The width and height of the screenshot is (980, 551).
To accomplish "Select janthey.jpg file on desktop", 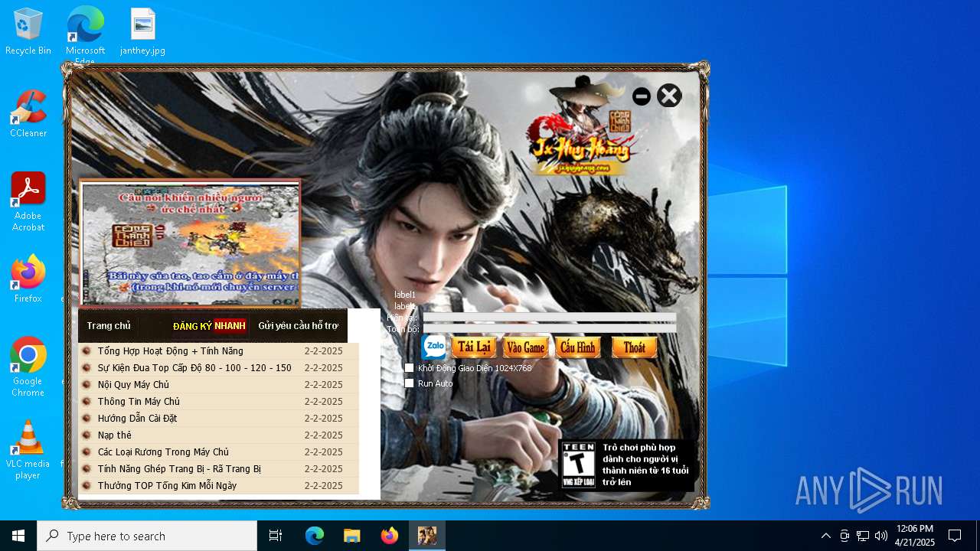I will [142, 32].
